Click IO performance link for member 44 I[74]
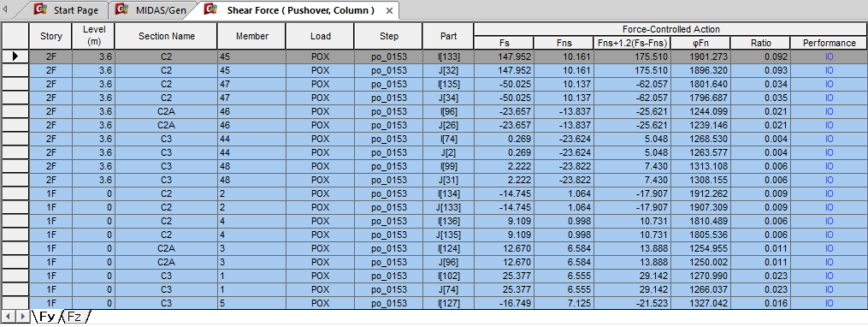 click(829, 138)
